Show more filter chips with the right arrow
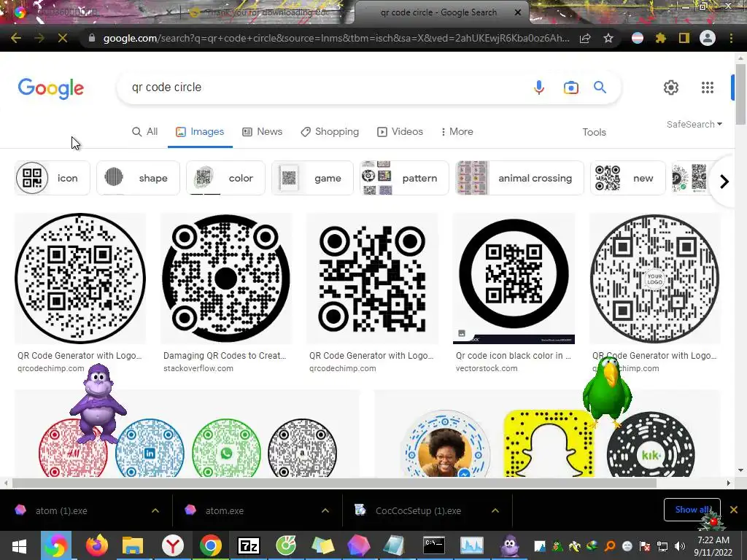This screenshot has width=747, height=560. point(724,182)
